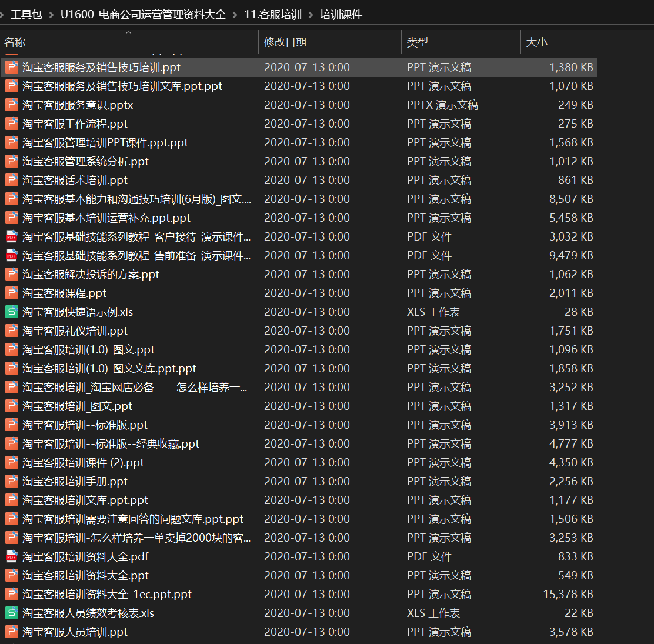Click the 833 KB size cell
The height and width of the screenshot is (644, 654).
point(576,556)
